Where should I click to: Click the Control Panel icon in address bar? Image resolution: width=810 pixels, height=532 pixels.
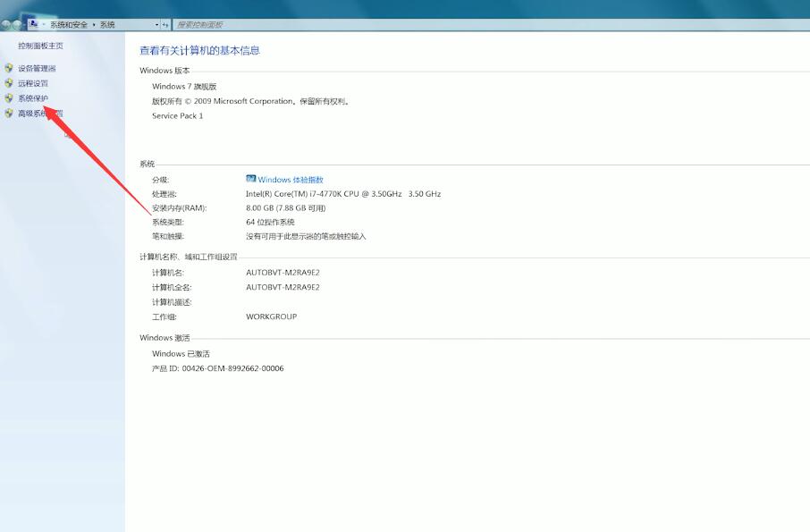[x=34, y=24]
